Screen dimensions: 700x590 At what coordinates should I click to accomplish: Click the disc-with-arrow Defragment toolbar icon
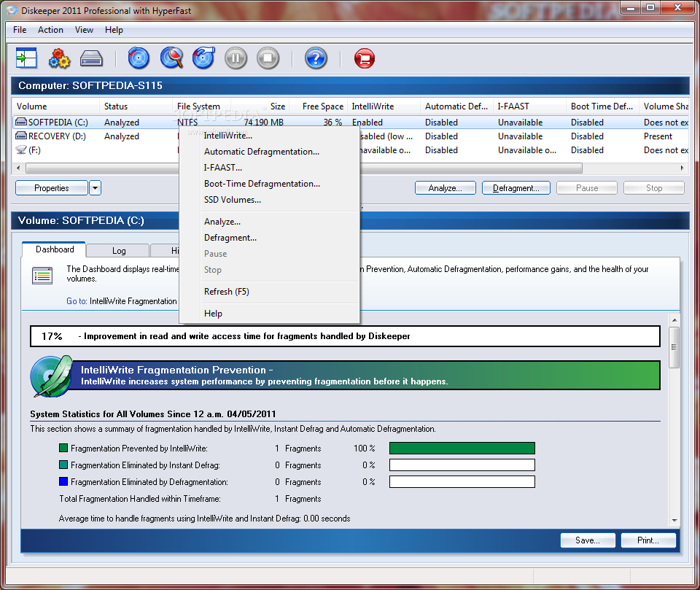click(203, 58)
